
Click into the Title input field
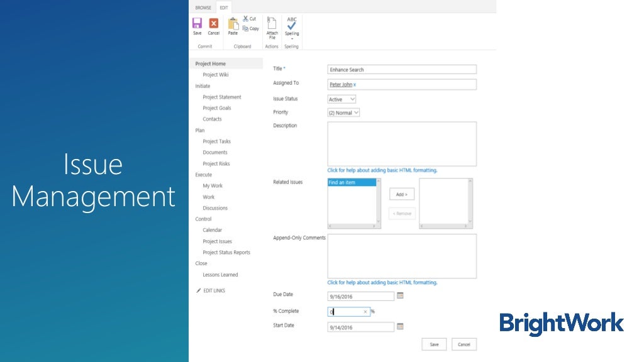[x=402, y=69]
